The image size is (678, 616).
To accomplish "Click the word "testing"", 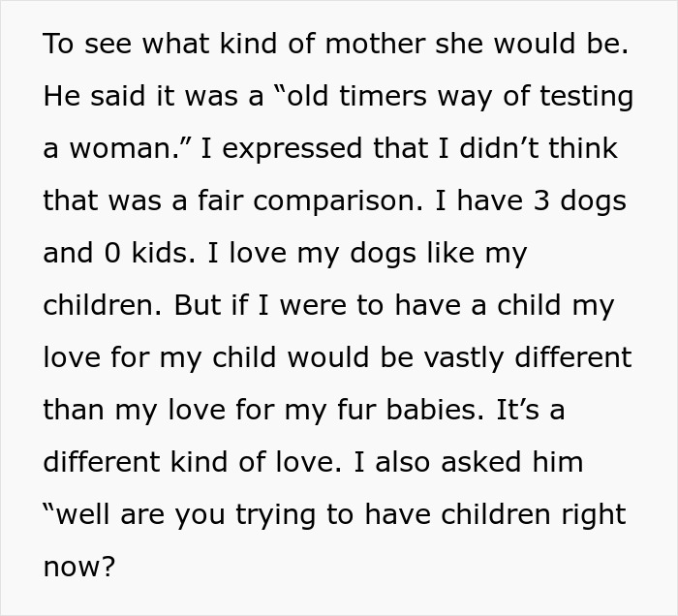I will coord(580,98).
